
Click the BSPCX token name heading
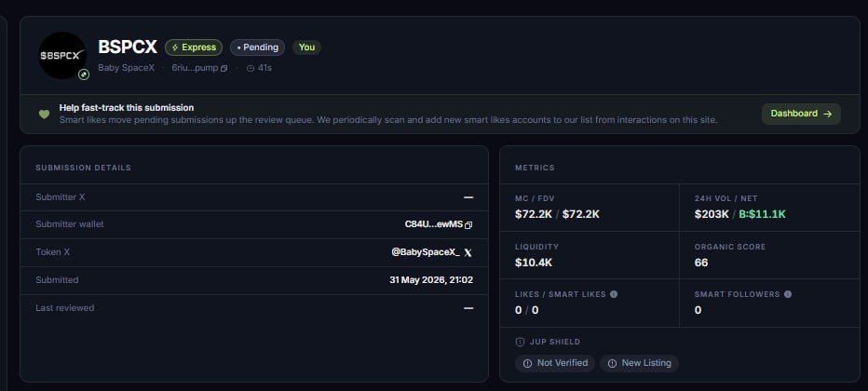click(128, 47)
